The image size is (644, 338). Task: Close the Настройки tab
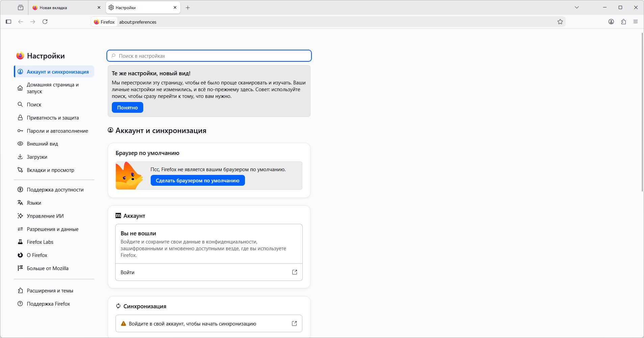[x=175, y=7]
